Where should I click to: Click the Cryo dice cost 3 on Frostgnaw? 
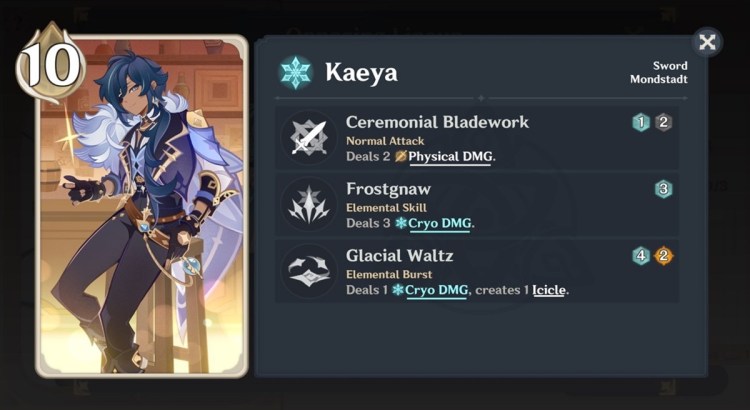click(663, 189)
